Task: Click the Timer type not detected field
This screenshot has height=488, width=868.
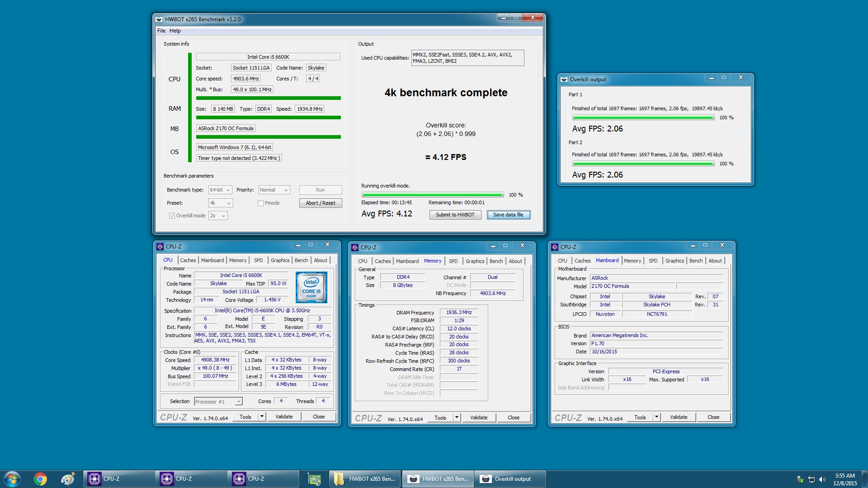Action: pyautogui.click(x=239, y=159)
